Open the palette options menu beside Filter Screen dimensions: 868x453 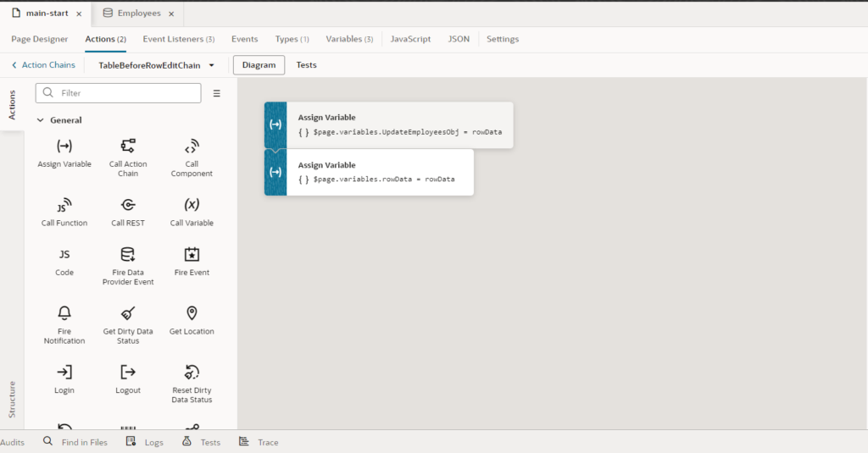[x=216, y=93]
